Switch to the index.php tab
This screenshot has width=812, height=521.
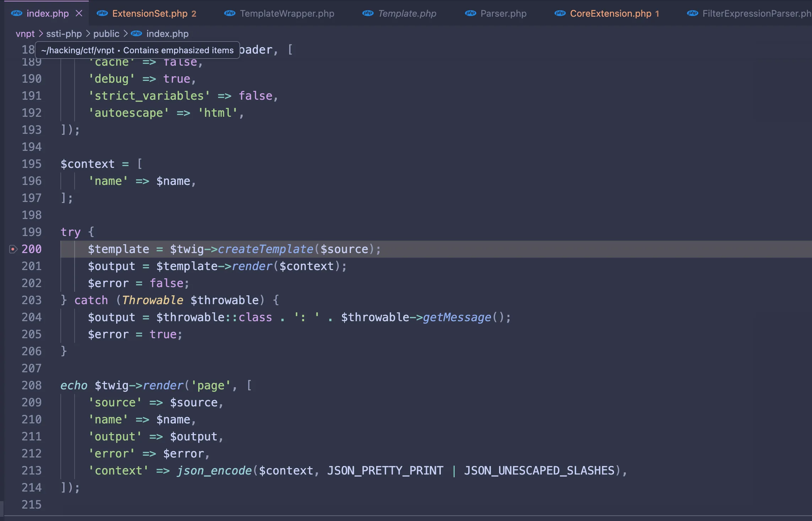(x=48, y=13)
